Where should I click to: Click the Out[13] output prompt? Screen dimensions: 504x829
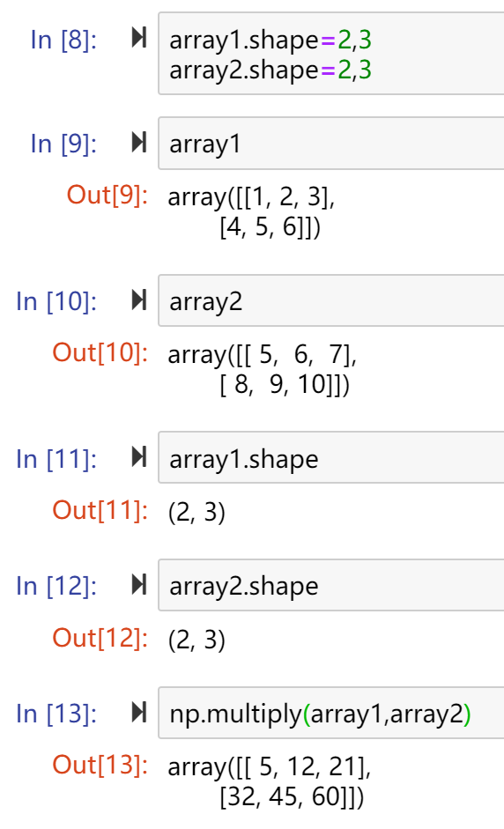click(100, 765)
